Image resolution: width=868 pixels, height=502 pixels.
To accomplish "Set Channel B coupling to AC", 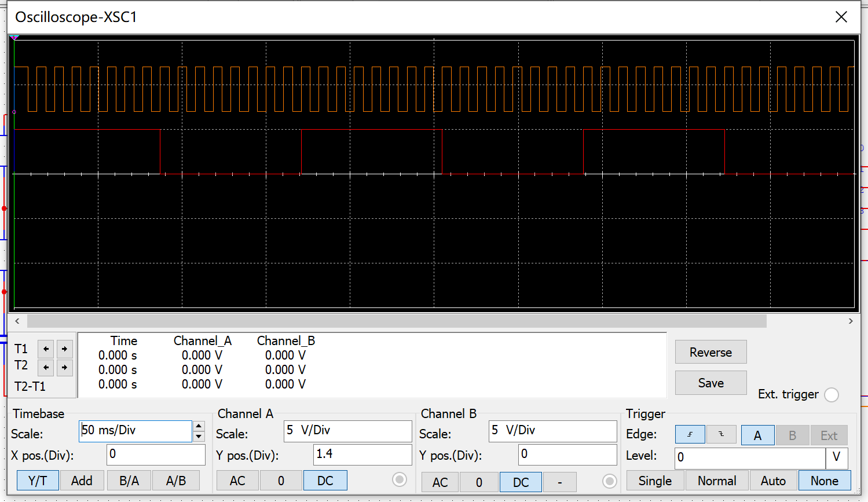I will [x=440, y=482].
